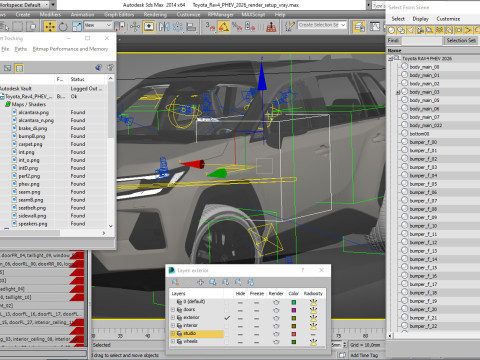Click the Create New Layer icon
Screen dimensions: 480x360
[175, 282]
